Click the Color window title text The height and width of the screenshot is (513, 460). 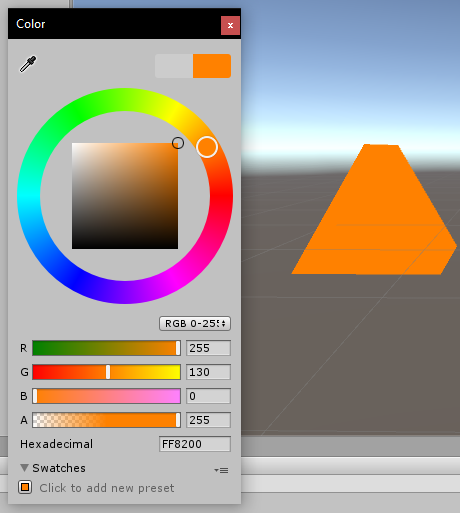click(x=31, y=24)
